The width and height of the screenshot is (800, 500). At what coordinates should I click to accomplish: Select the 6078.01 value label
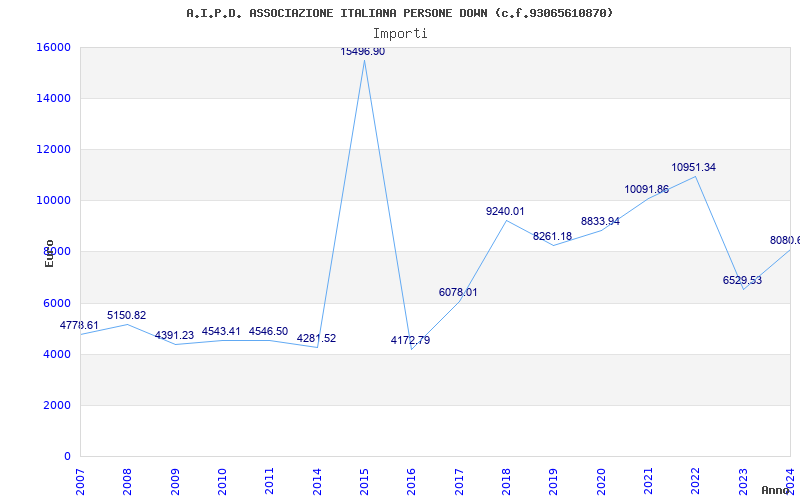click(458, 293)
